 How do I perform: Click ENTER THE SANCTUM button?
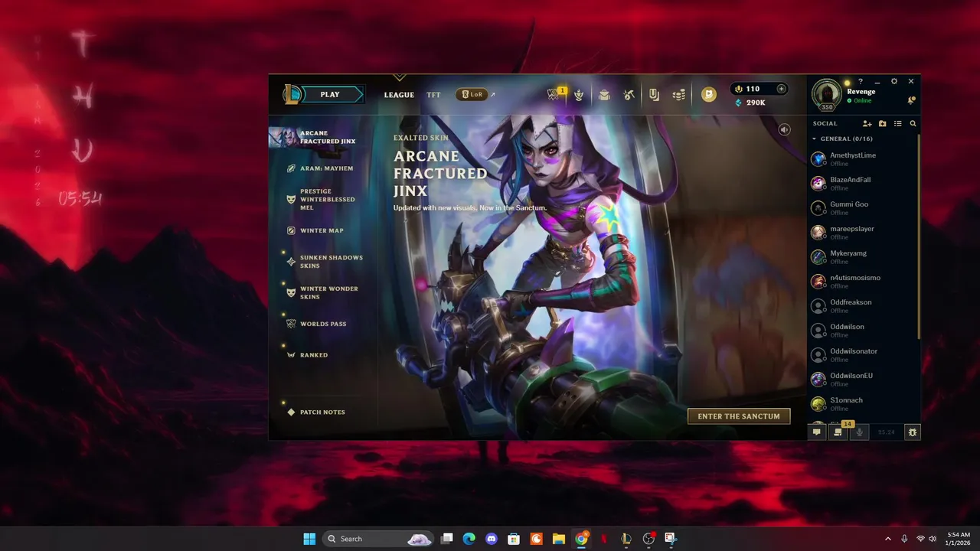coord(739,416)
